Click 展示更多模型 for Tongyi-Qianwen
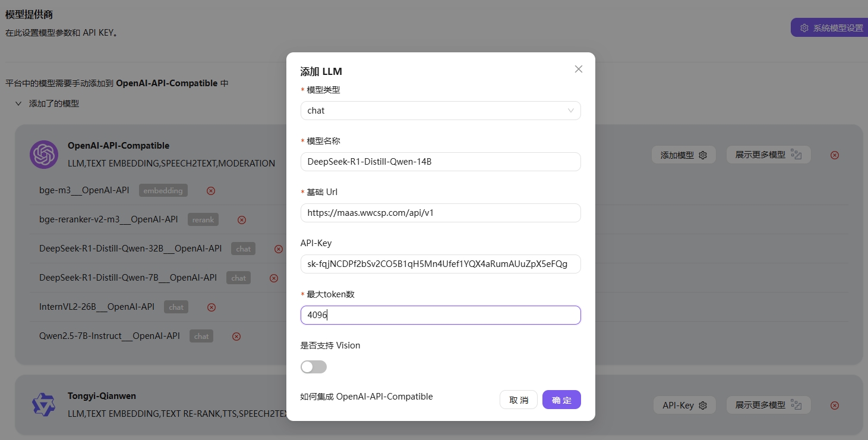 tap(768, 405)
